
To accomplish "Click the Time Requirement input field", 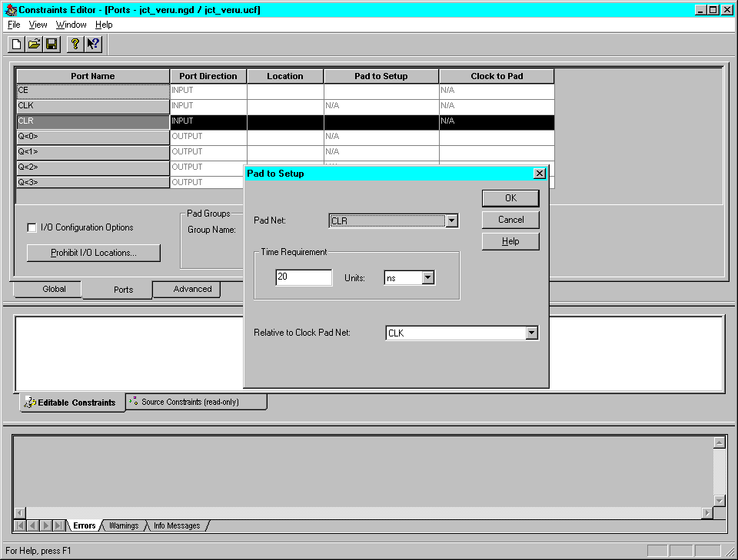I will pos(304,277).
